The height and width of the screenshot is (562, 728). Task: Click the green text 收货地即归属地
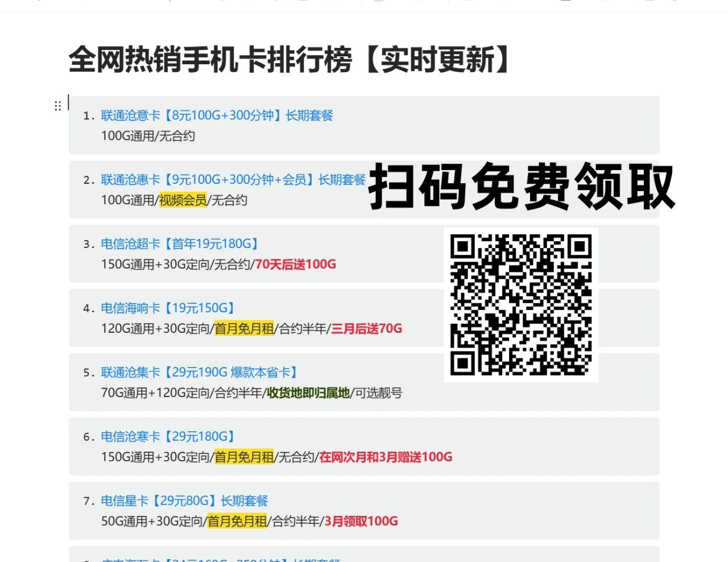point(308,393)
